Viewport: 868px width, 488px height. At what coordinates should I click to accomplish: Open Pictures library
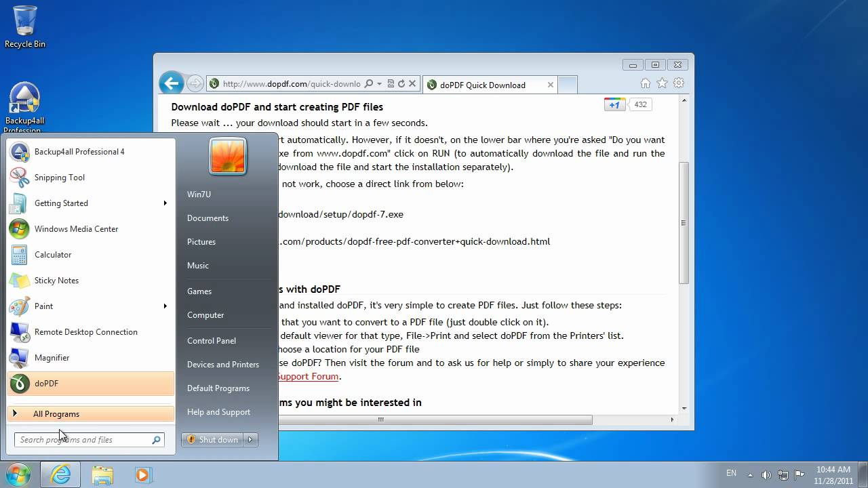pos(201,242)
